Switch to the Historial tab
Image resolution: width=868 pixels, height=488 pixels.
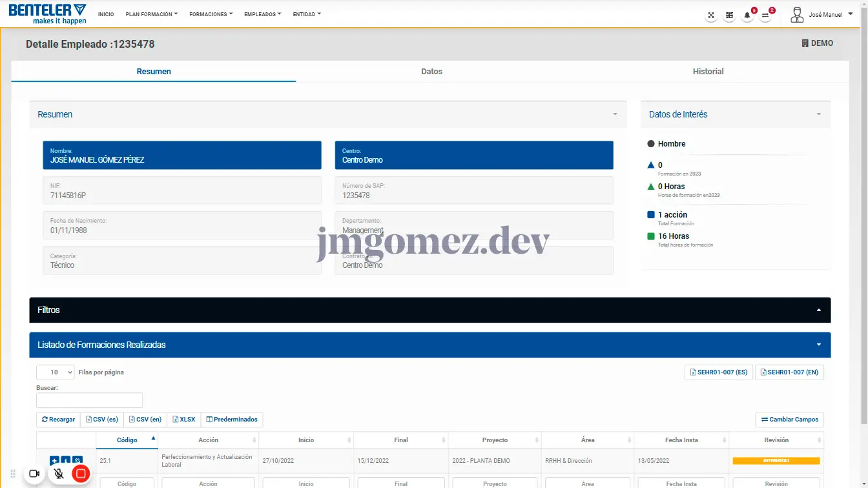(x=708, y=72)
